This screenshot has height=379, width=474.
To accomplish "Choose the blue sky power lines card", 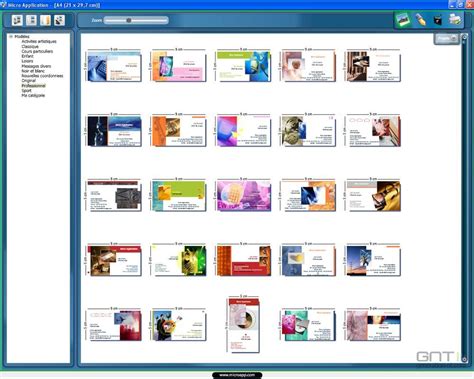I will coord(373,261).
